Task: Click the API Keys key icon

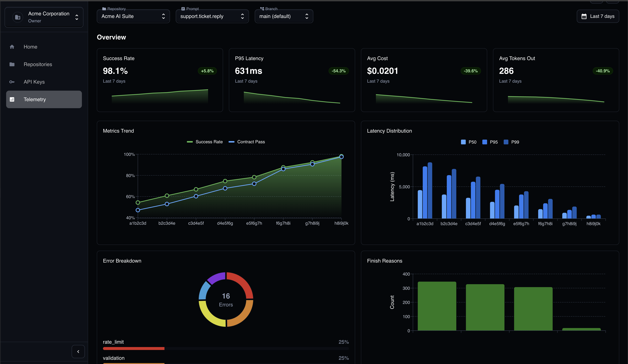Action: [12, 82]
